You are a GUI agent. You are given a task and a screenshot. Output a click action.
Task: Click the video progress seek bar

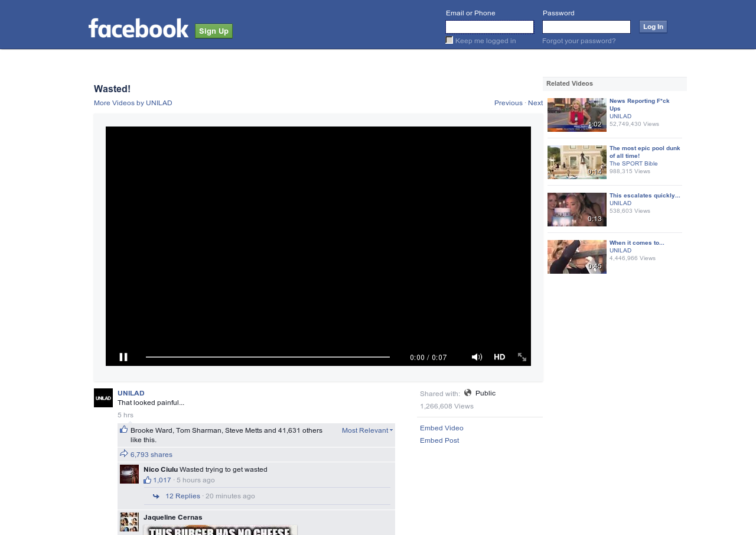coord(268,357)
